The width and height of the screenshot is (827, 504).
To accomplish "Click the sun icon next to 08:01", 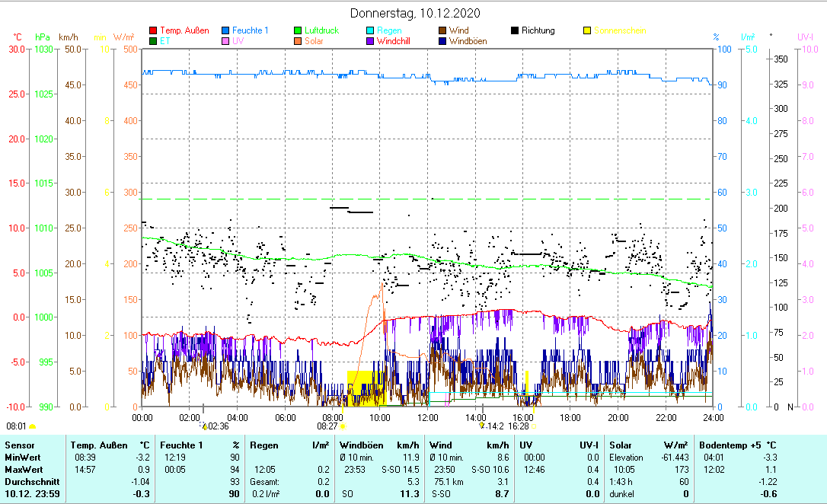I will point(33,427).
